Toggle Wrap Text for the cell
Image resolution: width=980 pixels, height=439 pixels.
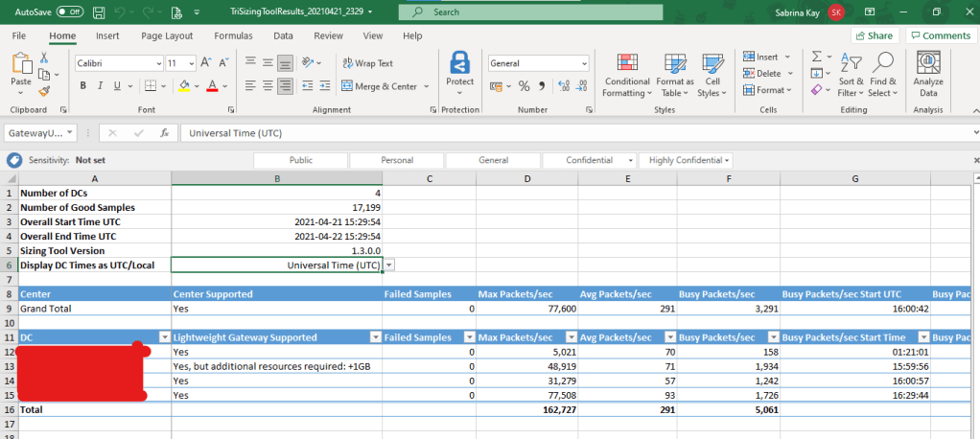coord(365,63)
